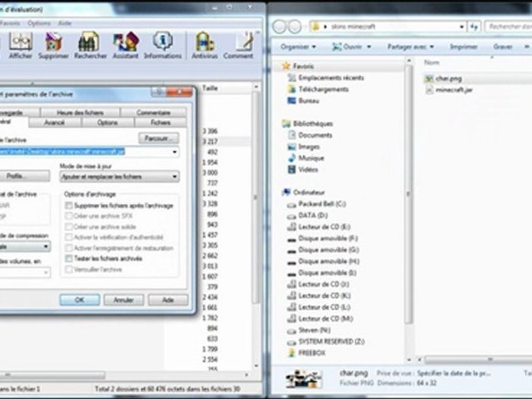This screenshot has width=532, height=399.
Task: Toggle Créer une archive solide checkbox
Action: click(x=69, y=227)
